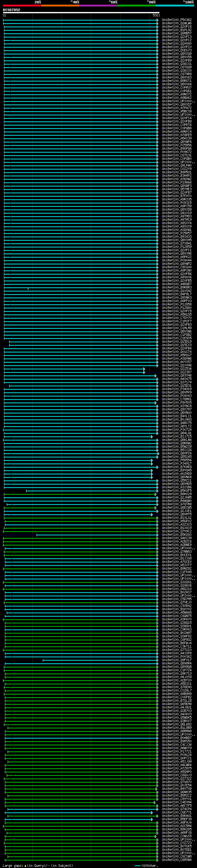Select hit label UniRef100_O22534
The width and height of the screenshot is (197, 868).
coord(177,369)
